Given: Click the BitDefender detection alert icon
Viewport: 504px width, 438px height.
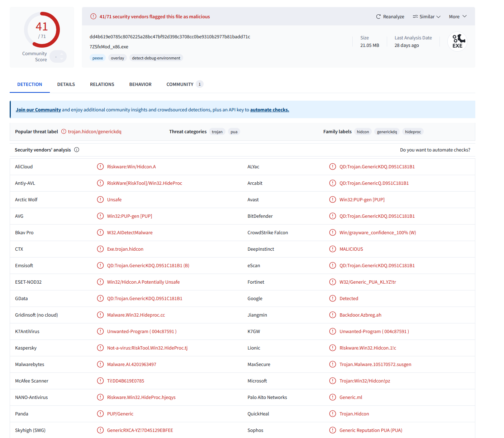Looking at the screenshot, I should click(x=333, y=216).
